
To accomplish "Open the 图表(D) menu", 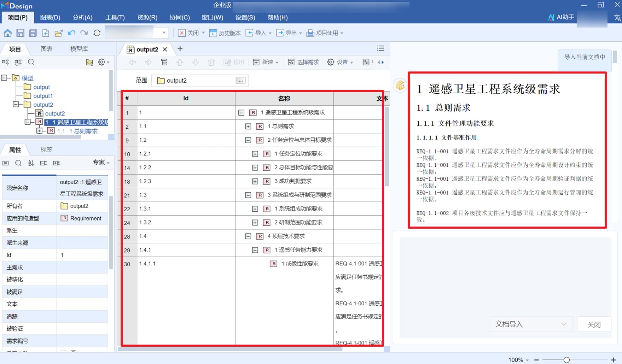I will click(x=50, y=17).
